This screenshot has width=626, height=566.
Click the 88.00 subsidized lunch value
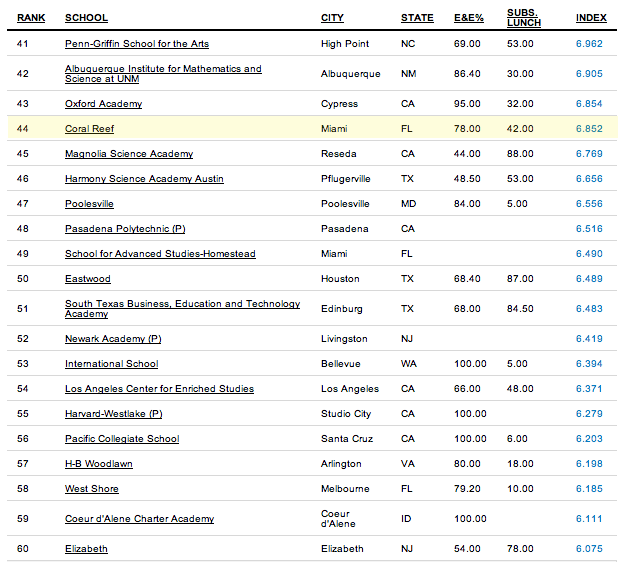[520, 154]
